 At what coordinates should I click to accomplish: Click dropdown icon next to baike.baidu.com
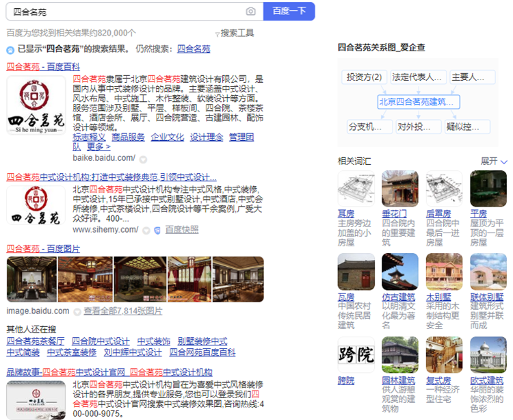pos(143,159)
